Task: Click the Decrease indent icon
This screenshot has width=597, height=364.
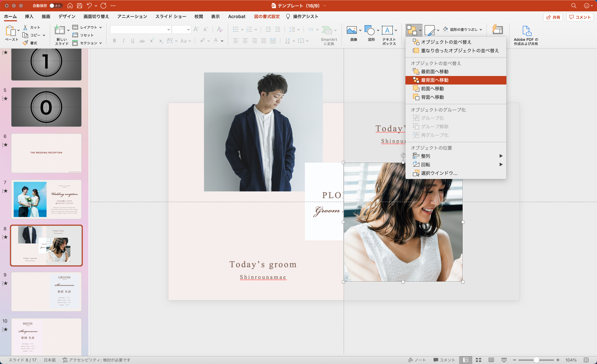Action: tap(268, 29)
